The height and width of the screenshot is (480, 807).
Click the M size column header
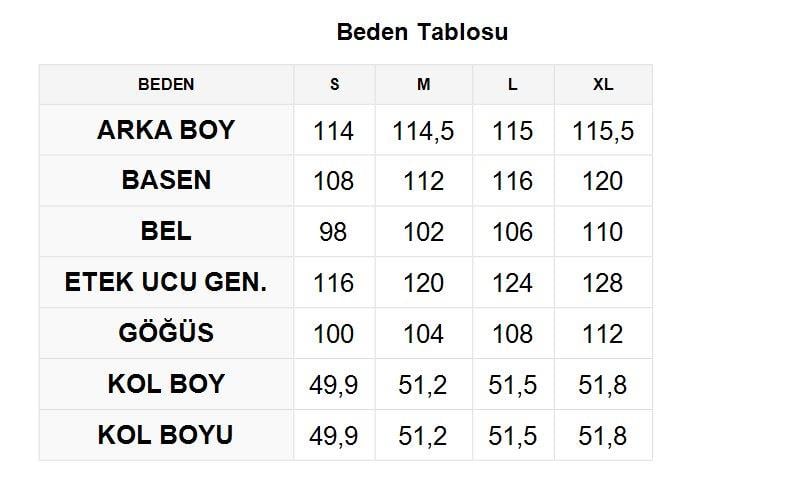(424, 84)
